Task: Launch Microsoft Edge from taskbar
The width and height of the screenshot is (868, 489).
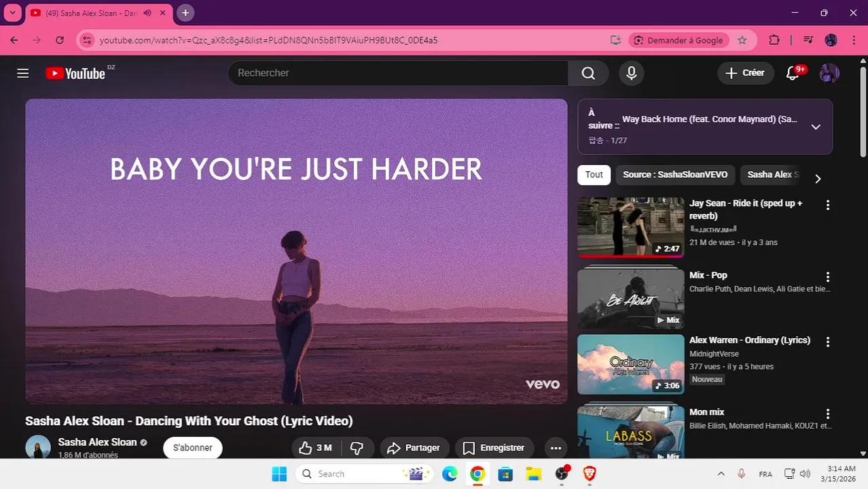Action: coord(450,474)
